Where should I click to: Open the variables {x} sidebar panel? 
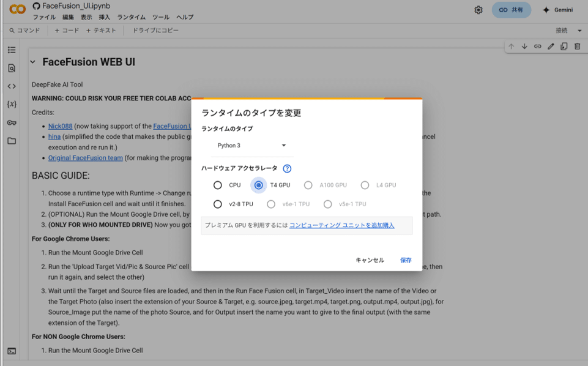[x=12, y=104]
